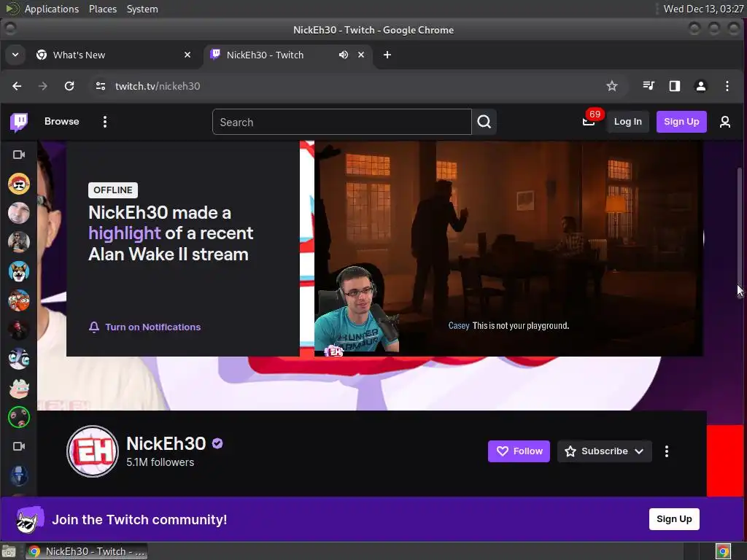Go back to the previous page
This screenshot has width=747, height=560.
click(x=18, y=86)
